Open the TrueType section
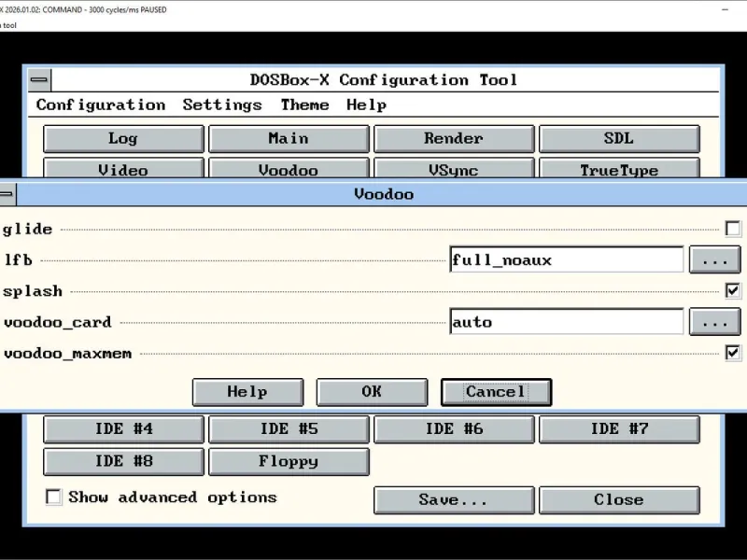 click(619, 168)
